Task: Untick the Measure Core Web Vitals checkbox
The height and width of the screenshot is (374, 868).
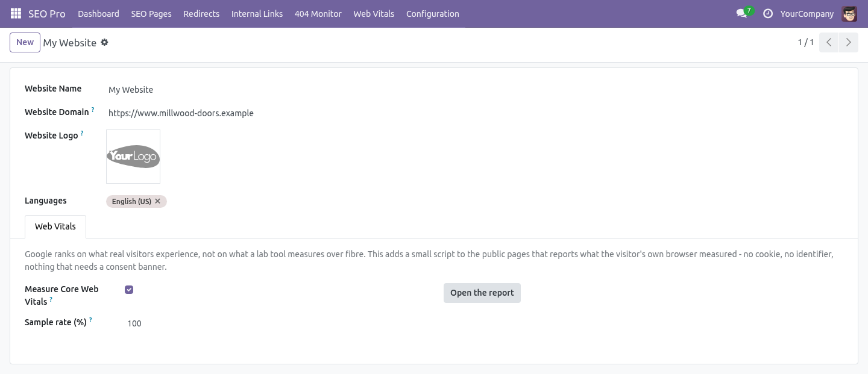Action: 129,290
